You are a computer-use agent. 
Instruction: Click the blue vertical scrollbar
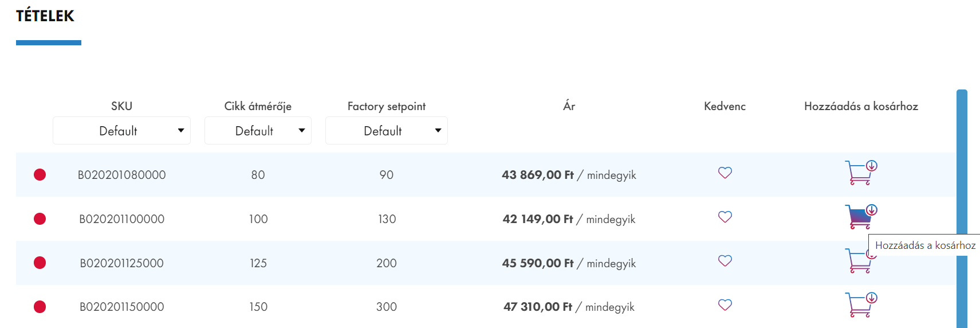point(962,209)
